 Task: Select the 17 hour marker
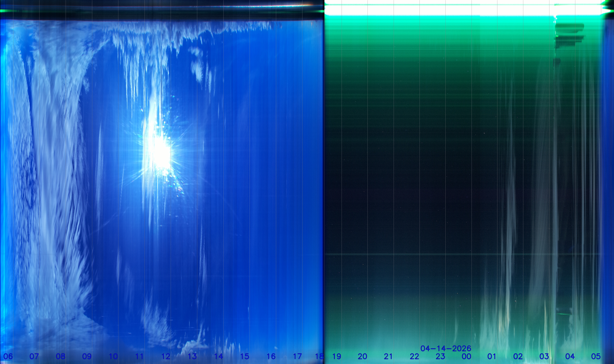coord(297,356)
